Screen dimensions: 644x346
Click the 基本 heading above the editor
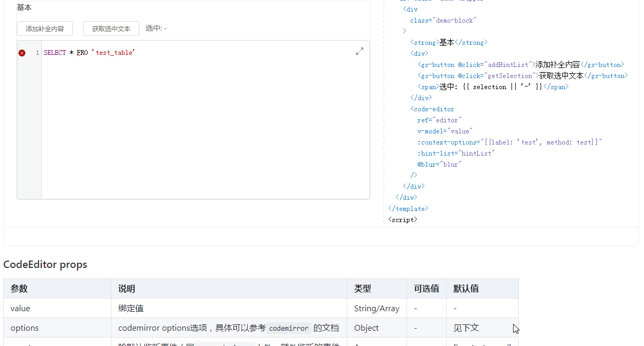click(24, 7)
